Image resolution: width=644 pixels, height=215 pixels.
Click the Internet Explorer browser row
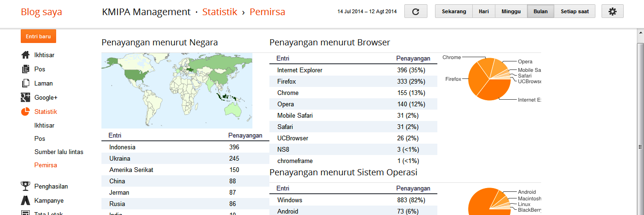tap(353, 70)
